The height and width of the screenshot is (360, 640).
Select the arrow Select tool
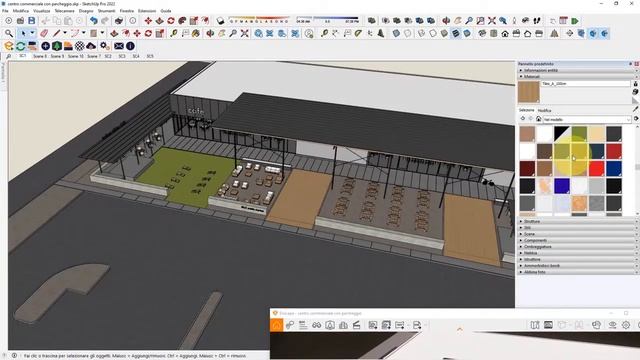[23, 33]
